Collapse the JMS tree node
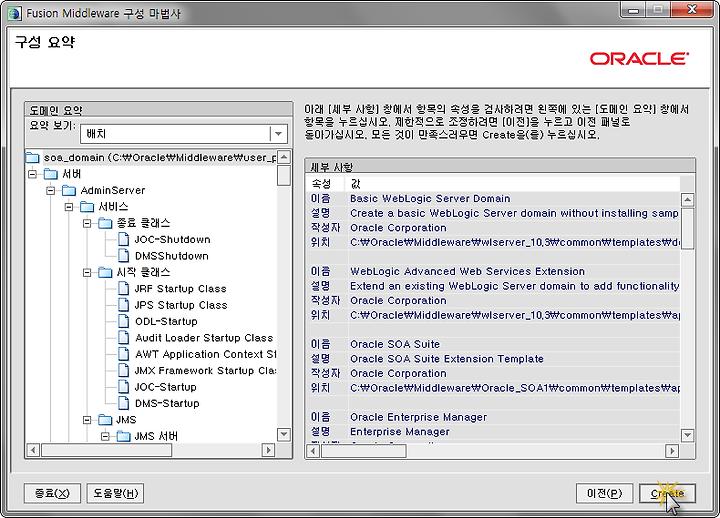Image resolution: width=720 pixels, height=518 pixels. (87, 420)
